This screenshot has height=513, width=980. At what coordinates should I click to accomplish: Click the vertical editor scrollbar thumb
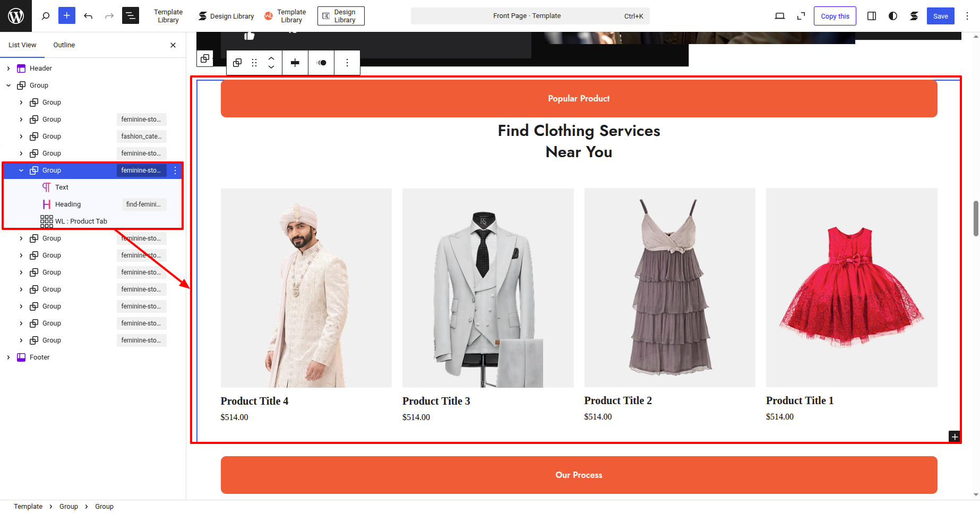[975, 218]
